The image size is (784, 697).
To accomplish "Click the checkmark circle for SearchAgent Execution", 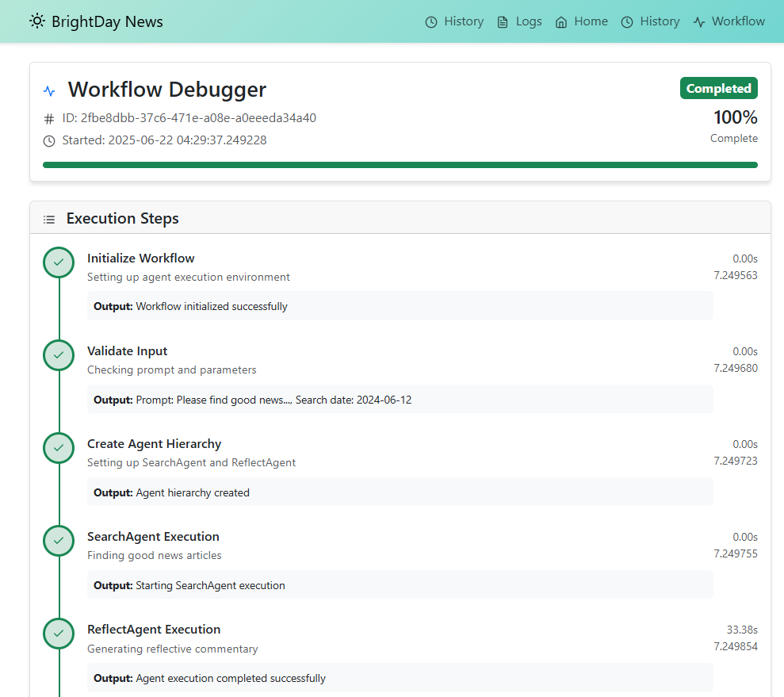I will point(59,541).
